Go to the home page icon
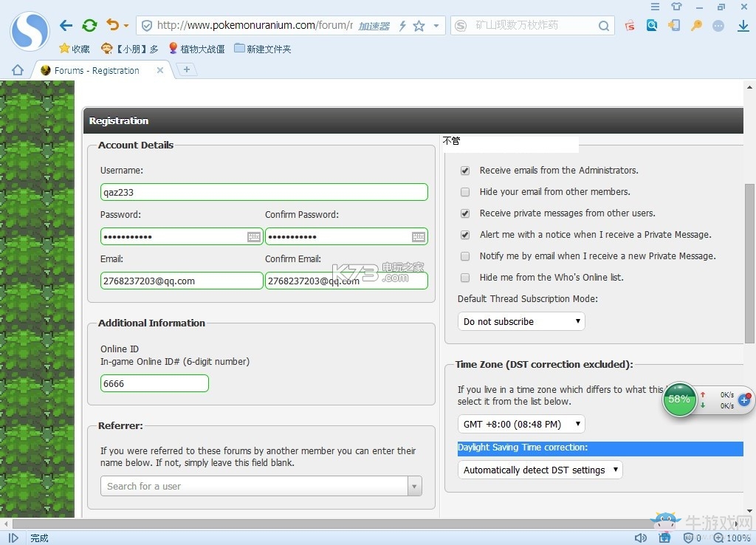 (x=18, y=70)
